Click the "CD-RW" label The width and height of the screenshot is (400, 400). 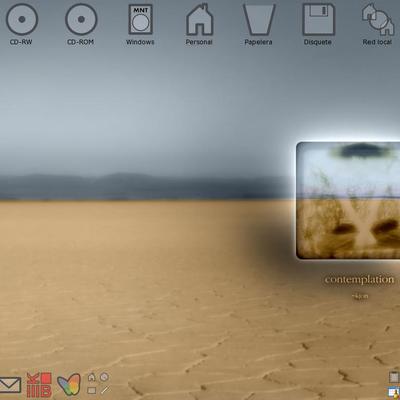[x=21, y=42]
